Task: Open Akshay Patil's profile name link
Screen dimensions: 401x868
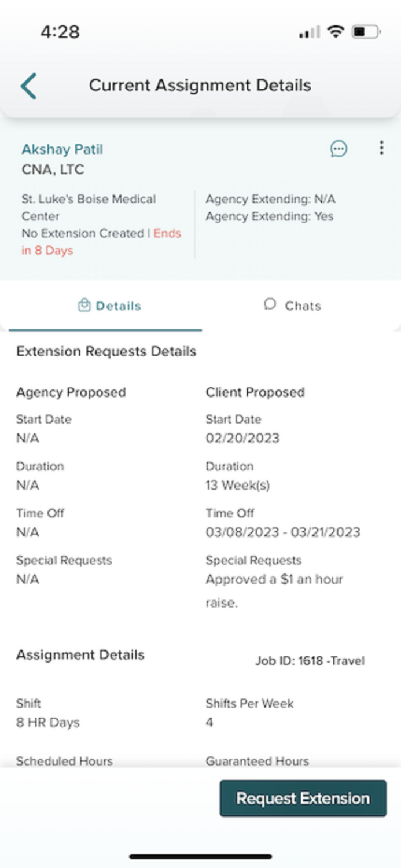Action: coord(62,149)
